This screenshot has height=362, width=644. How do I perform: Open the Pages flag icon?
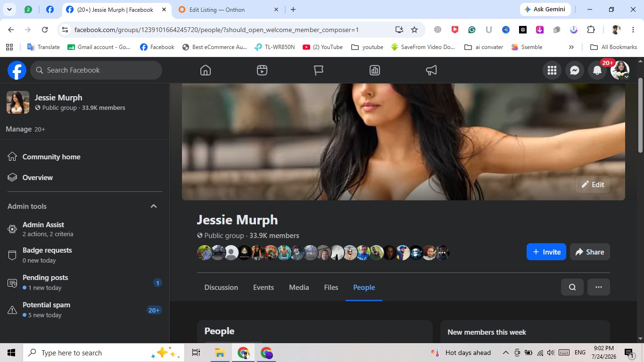click(x=319, y=70)
